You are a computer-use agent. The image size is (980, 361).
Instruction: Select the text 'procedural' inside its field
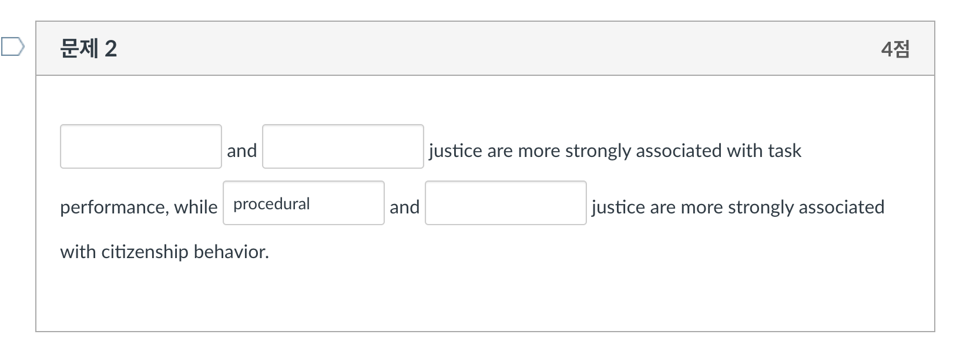coord(270,203)
